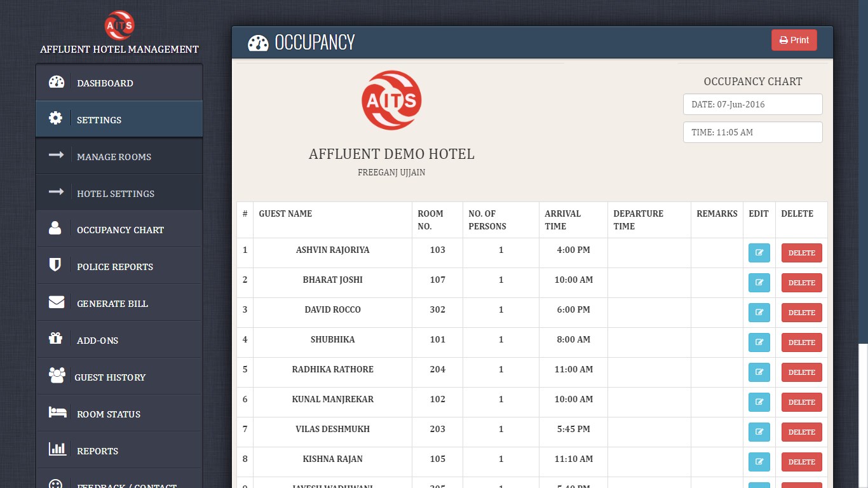Click AFFLUENT HOTEL MANAGEMENT heading
The image size is (868, 488).
[119, 50]
